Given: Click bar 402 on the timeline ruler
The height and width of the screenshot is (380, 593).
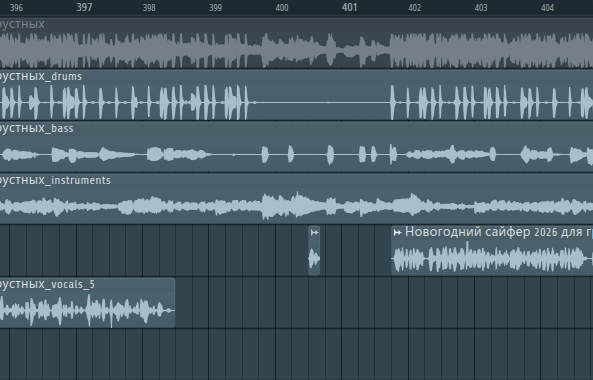Looking at the screenshot, I should tap(414, 8).
